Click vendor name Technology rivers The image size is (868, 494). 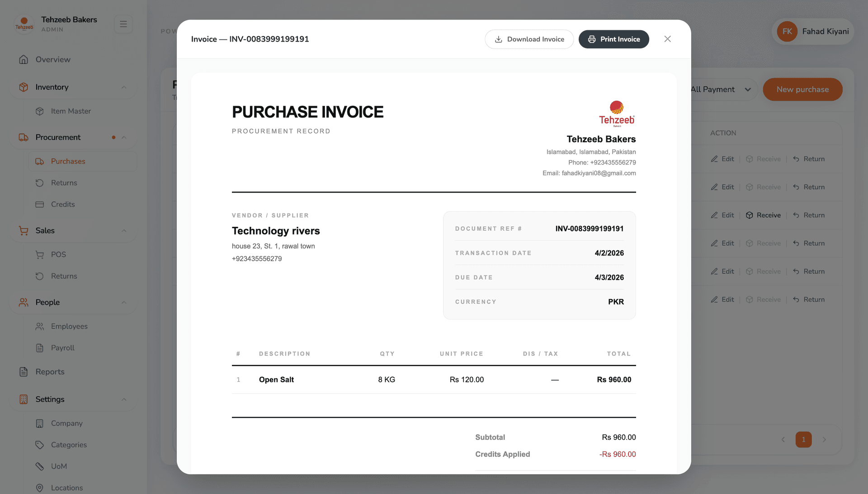tap(276, 231)
